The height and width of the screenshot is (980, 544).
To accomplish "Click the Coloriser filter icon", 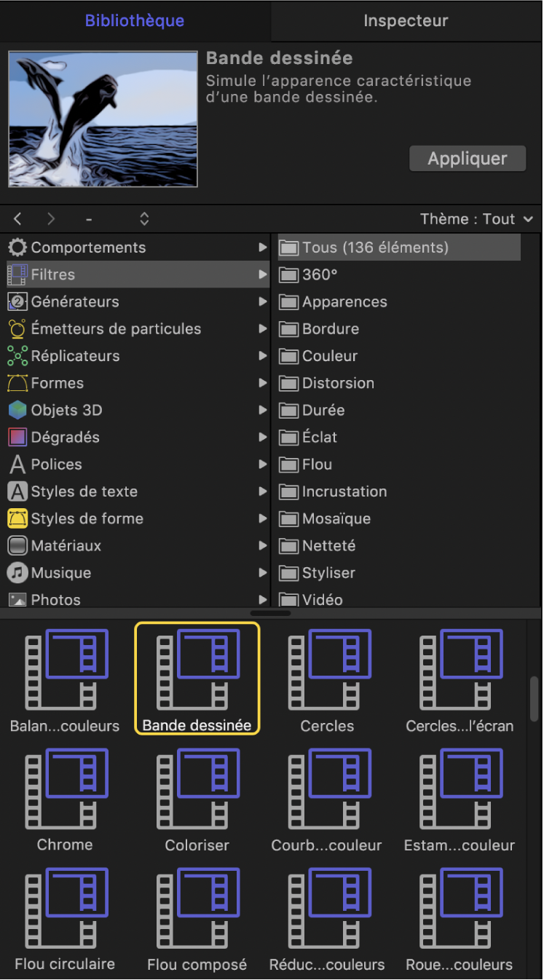I will (x=197, y=791).
